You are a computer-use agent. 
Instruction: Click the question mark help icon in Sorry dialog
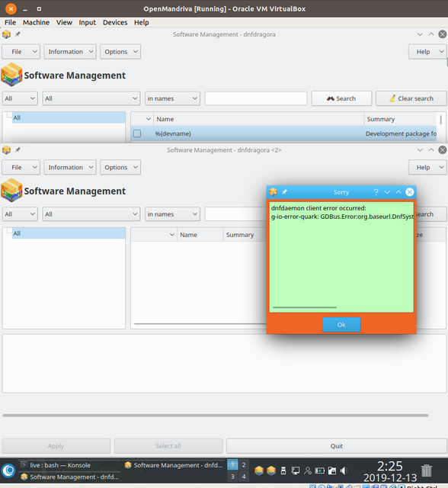(x=376, y=192)
